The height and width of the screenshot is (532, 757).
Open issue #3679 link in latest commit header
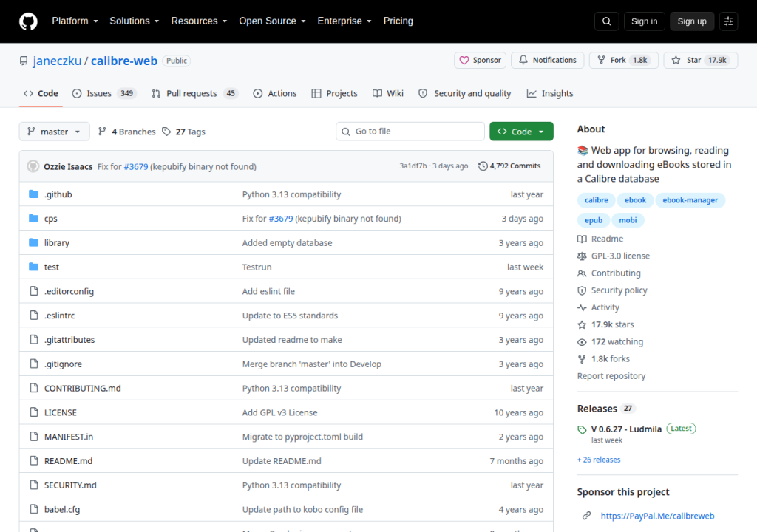click(136, 166)
